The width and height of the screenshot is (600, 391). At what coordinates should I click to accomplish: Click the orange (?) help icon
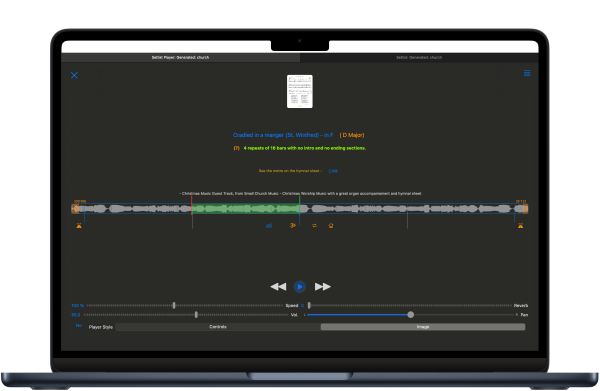click(x=236, y=148)
